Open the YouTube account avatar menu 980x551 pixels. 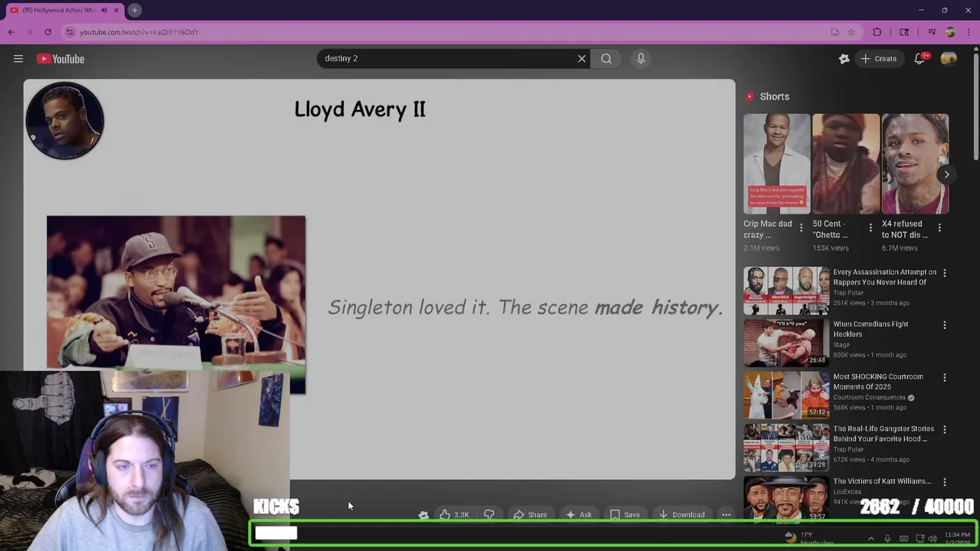click(x=949, y=59)
